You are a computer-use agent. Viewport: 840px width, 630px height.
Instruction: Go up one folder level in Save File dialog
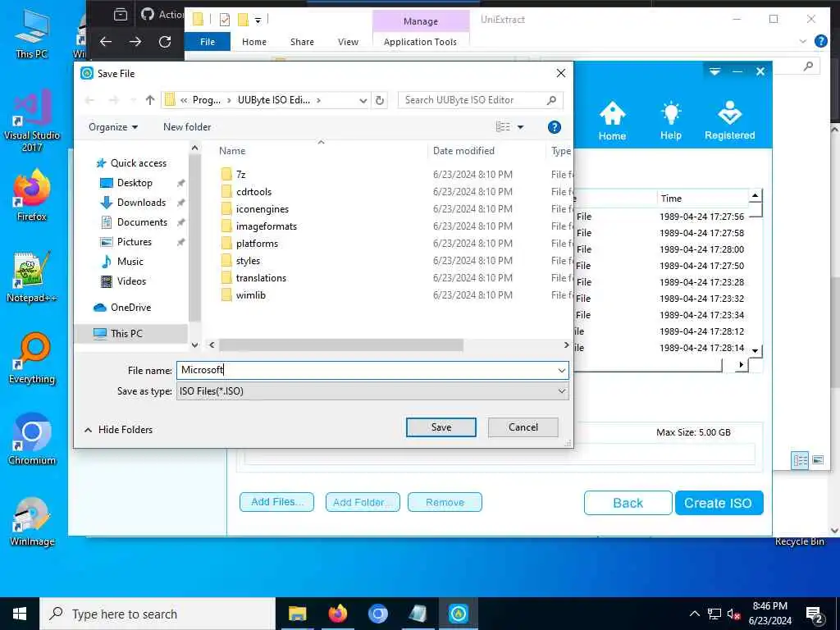pyautogui.click(x=150, y=100)
